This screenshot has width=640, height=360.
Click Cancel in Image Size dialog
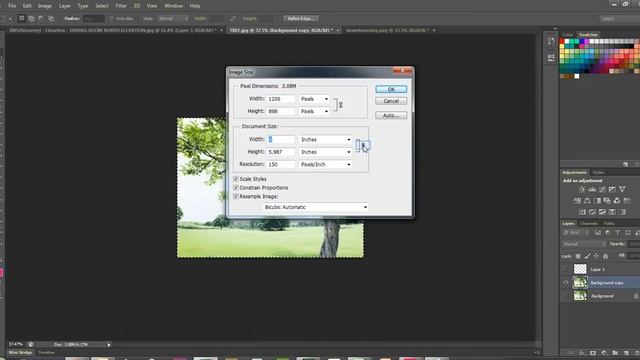[x=391, y=101]
